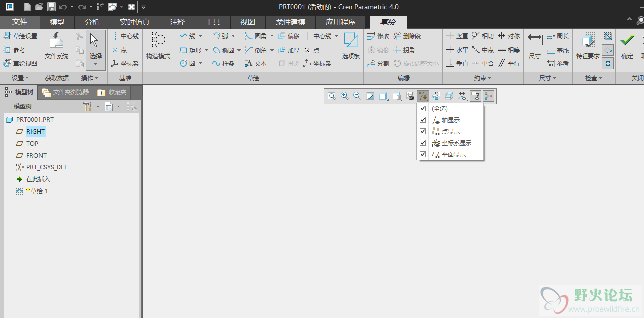The image size is (644, 318).
Task: Toggle the sketch display filters button
Action: click(x=463, y=96)
